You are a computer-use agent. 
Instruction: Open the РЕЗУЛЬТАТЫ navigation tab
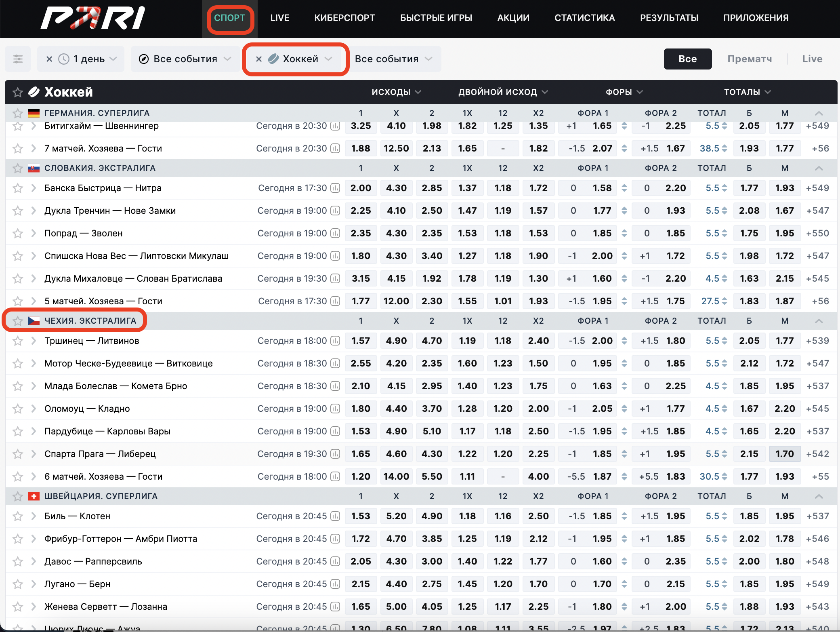669,18
